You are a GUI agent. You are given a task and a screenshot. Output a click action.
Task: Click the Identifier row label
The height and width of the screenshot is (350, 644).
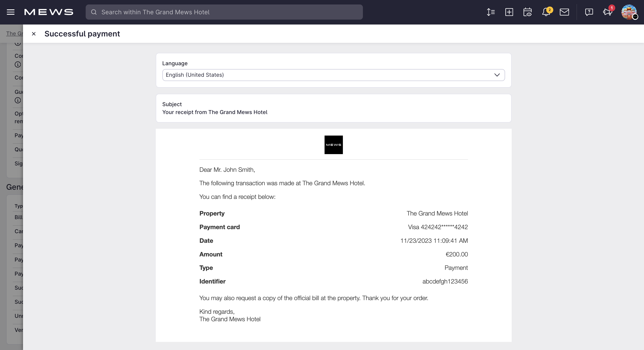pyautogui.click(x=212, y=282)
